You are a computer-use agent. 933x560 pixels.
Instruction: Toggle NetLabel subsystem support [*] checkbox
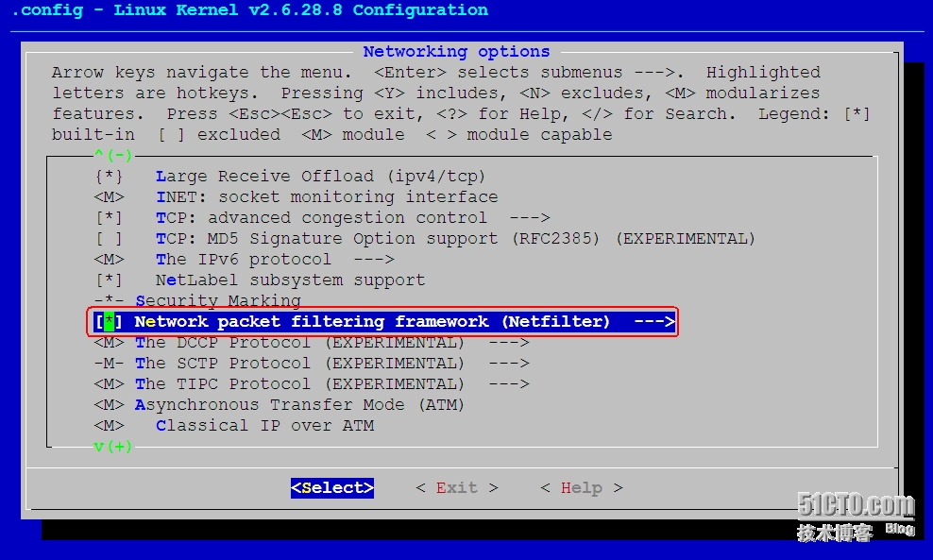coord(109,280)
